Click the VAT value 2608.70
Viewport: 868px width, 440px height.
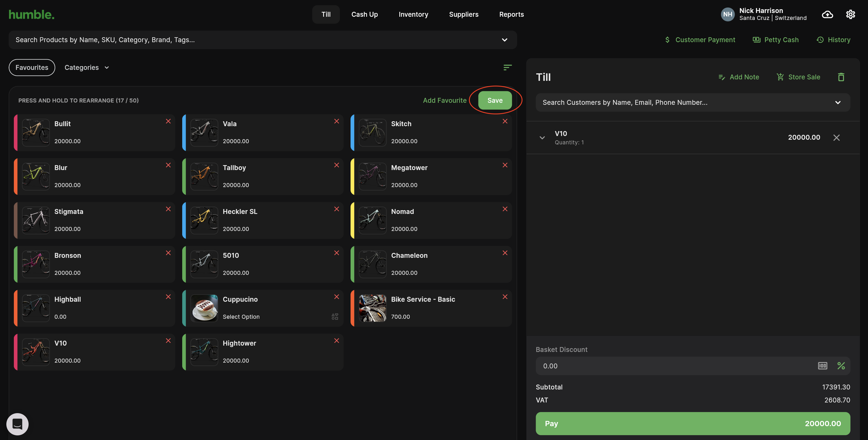(837, 400)
